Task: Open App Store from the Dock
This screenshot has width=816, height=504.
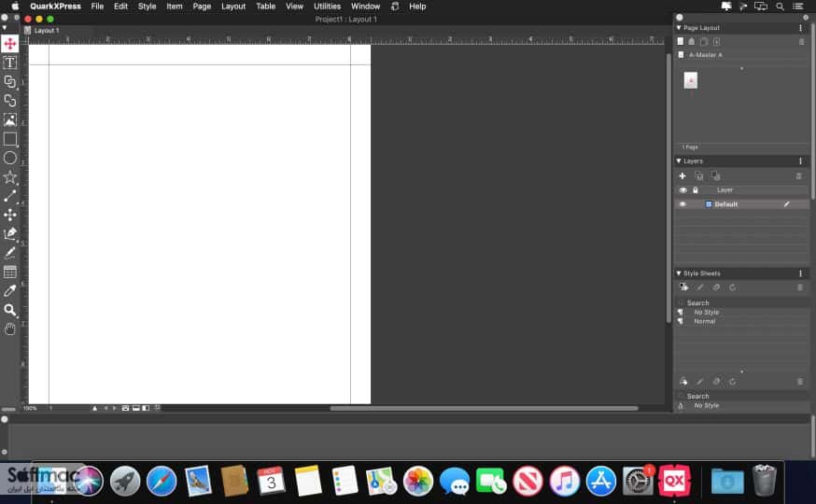Action: pos(601,481)
